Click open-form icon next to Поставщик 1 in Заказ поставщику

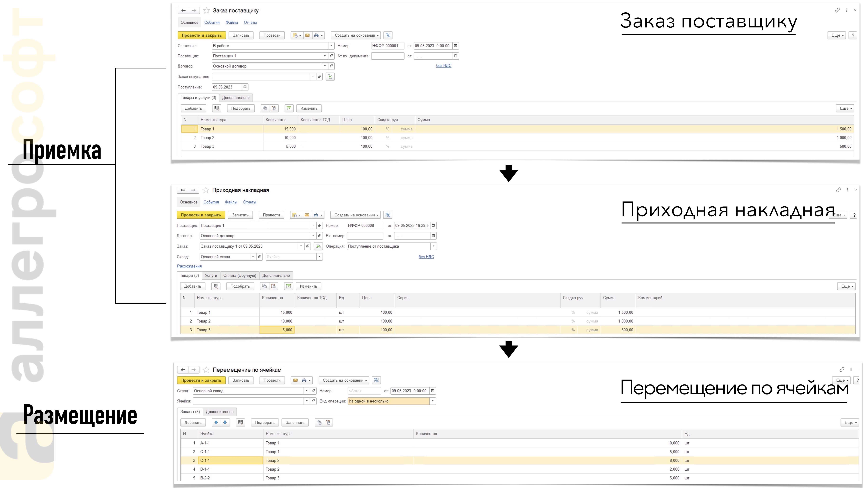click(x=331, y=56)
